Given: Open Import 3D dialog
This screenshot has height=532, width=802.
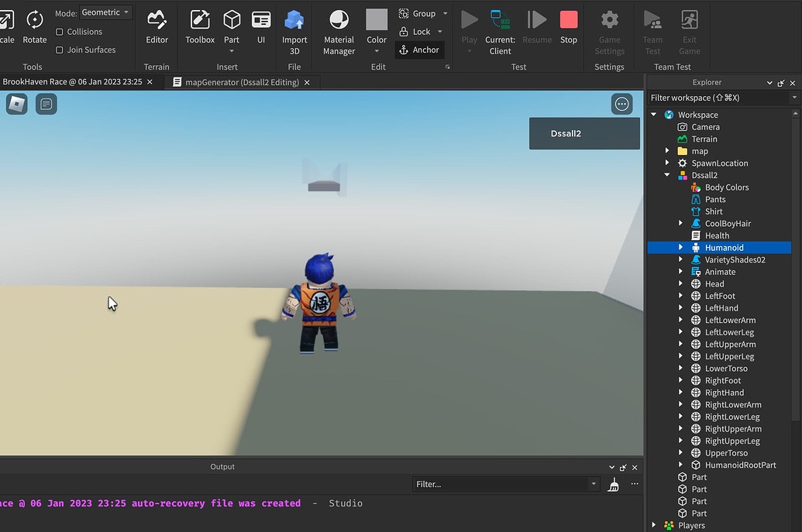Looking at the screenshot, I should point(294,29).
